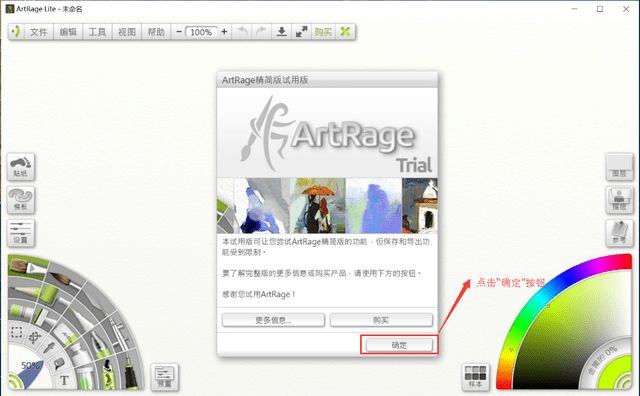Zoom in with the plus button

[224, 32]
